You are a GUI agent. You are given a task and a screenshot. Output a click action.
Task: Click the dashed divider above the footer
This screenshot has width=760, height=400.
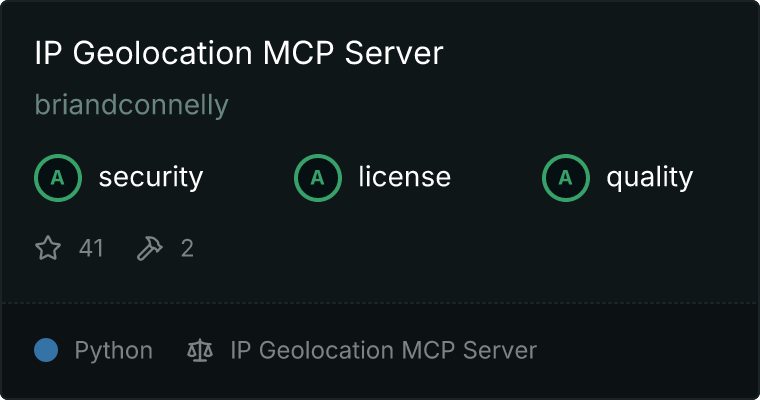tap(380, 303)
